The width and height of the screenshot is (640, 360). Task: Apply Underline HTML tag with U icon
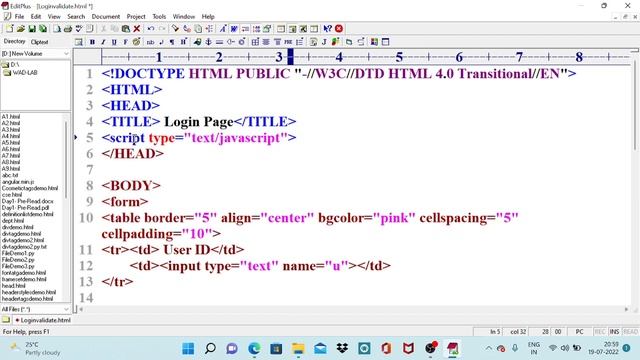tap(114, 42)
